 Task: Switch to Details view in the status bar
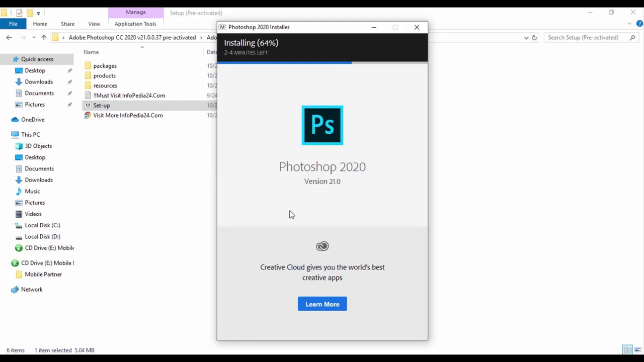tap(627, 350)
